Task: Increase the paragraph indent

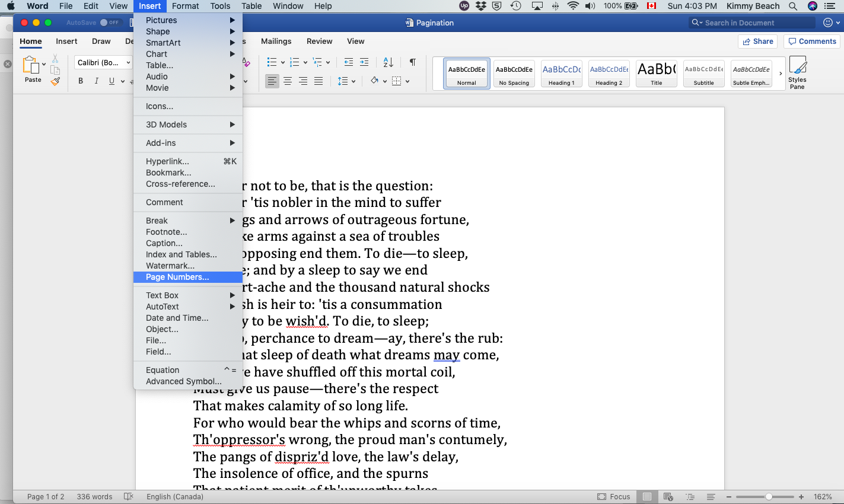Action: tap(364, 62)
